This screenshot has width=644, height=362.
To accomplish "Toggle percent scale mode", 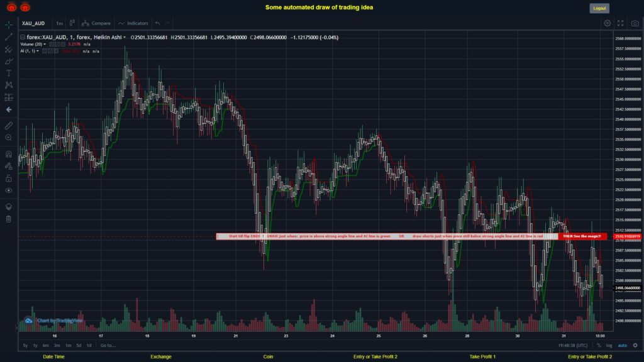I will [599, 346].
